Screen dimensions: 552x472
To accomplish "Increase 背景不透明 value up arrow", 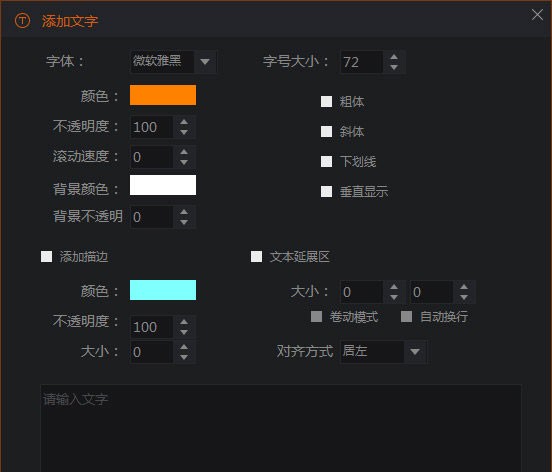I will click(184, 212).
